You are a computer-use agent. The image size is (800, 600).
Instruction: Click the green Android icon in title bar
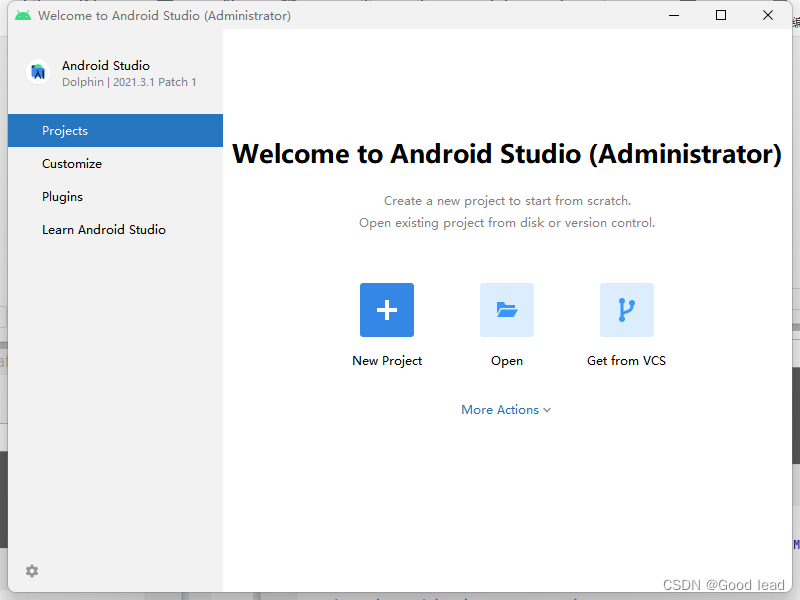pyautogui.click(x=23, y=16)
